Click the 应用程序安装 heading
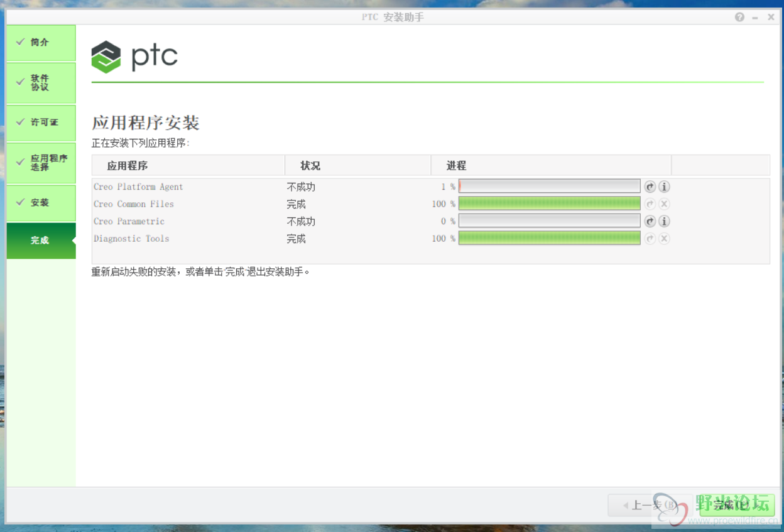 pos(146,122)
